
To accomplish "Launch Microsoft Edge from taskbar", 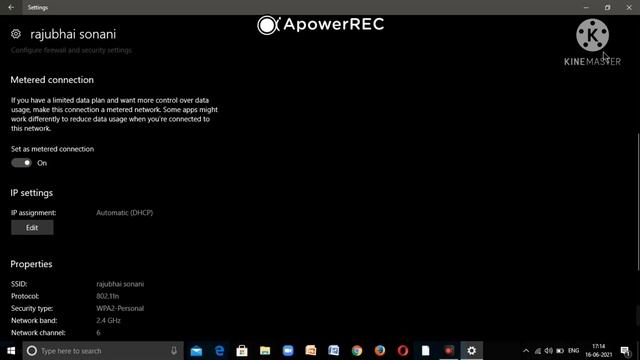I will click(x=219, y=351).
